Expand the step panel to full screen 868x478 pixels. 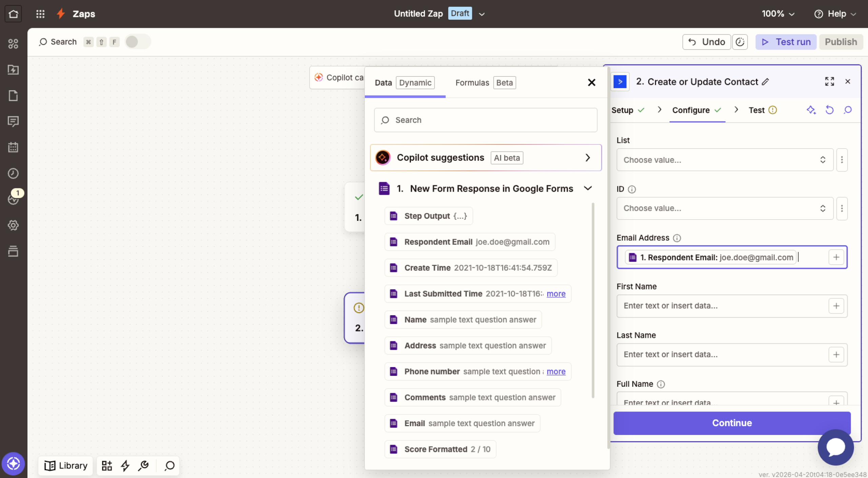point(830,81)
